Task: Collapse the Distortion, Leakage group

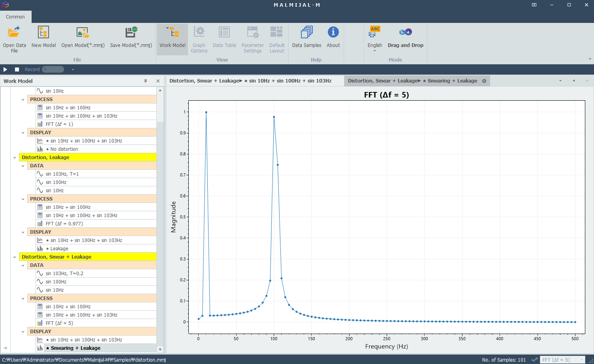Action: [15, 158]
